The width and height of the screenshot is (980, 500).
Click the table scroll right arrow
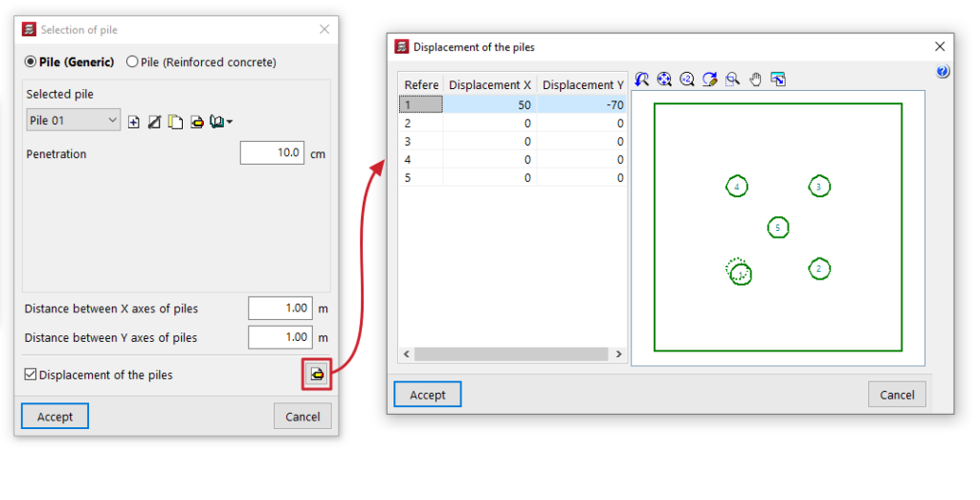pos(619,354)
